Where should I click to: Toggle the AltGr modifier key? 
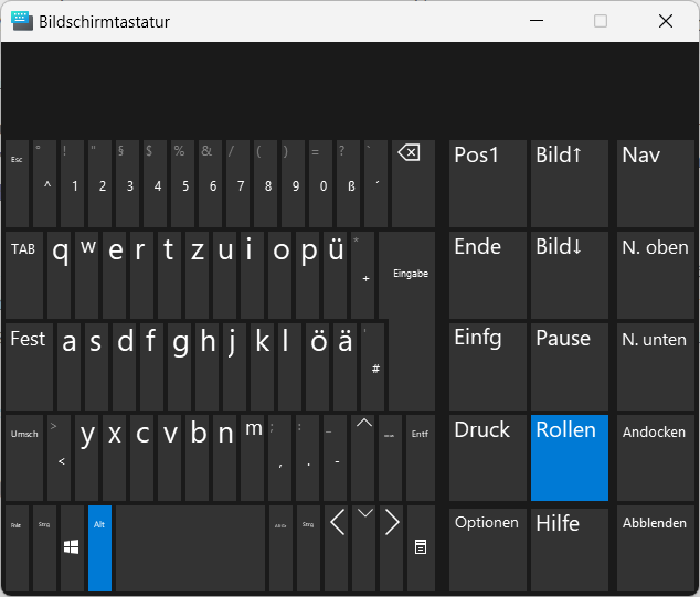tap(281, 548)
